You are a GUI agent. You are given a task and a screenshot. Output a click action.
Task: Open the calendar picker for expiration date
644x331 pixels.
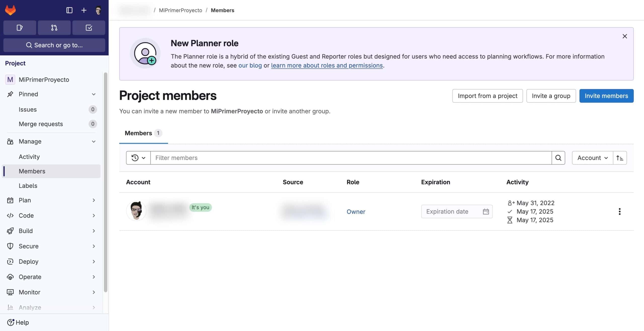486,212
